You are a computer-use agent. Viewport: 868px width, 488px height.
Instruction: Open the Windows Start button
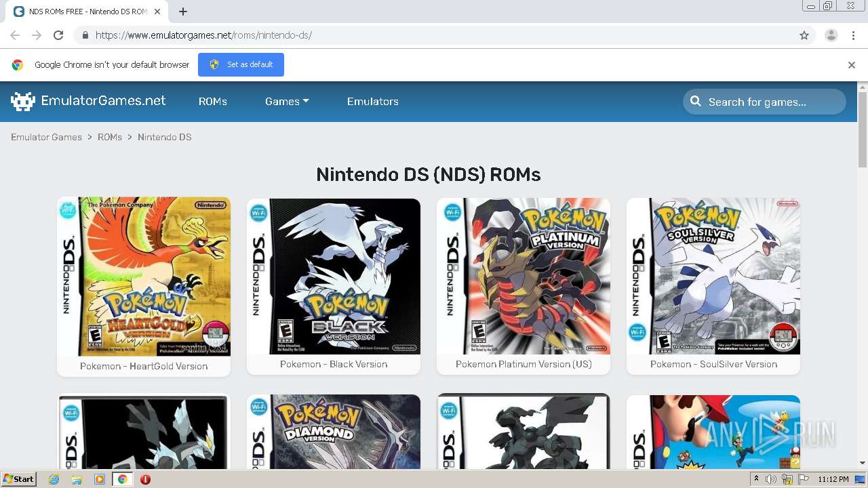pyautogui.click(x=19, y=479)
